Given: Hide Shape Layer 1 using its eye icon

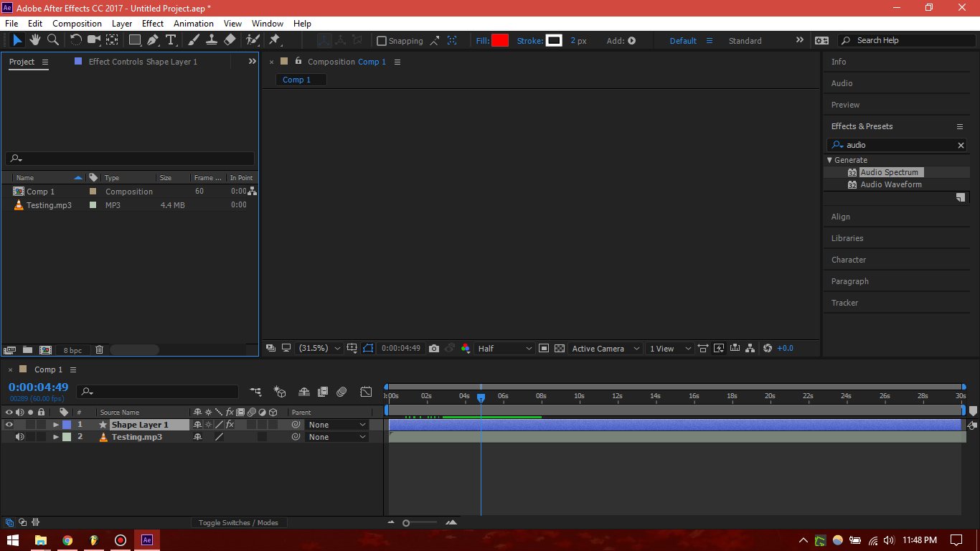Looking at the screenshot, I should click(9, 425).
